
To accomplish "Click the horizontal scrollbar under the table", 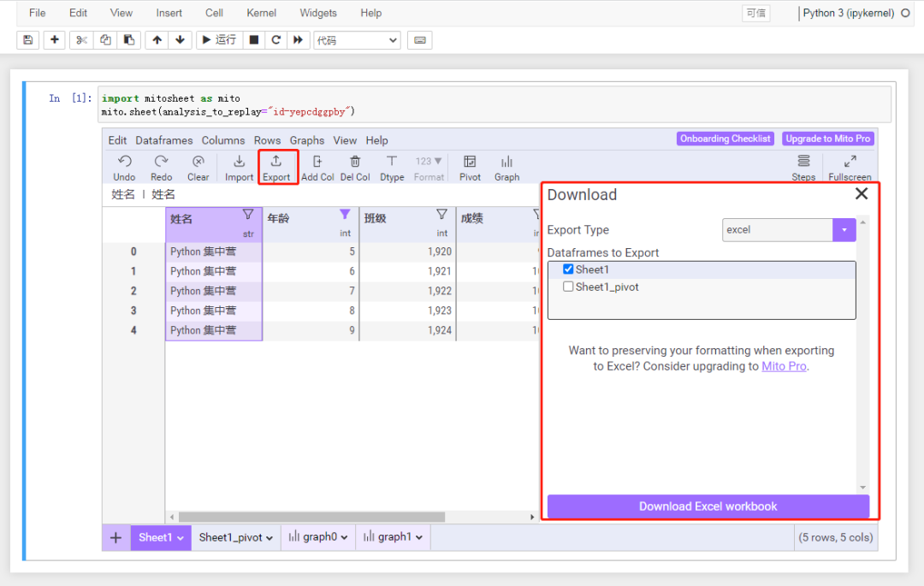I will pyautogui.click(x=311, y=517).
